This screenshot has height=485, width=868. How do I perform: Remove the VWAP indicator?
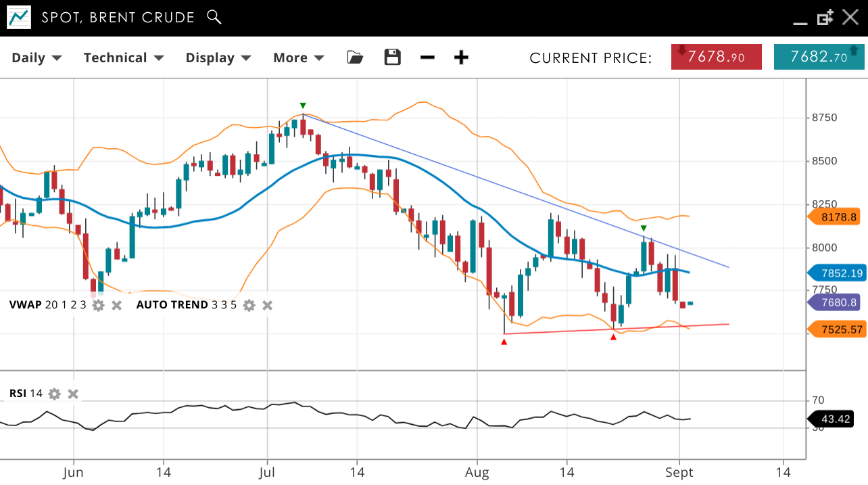(x=117, y=305)
